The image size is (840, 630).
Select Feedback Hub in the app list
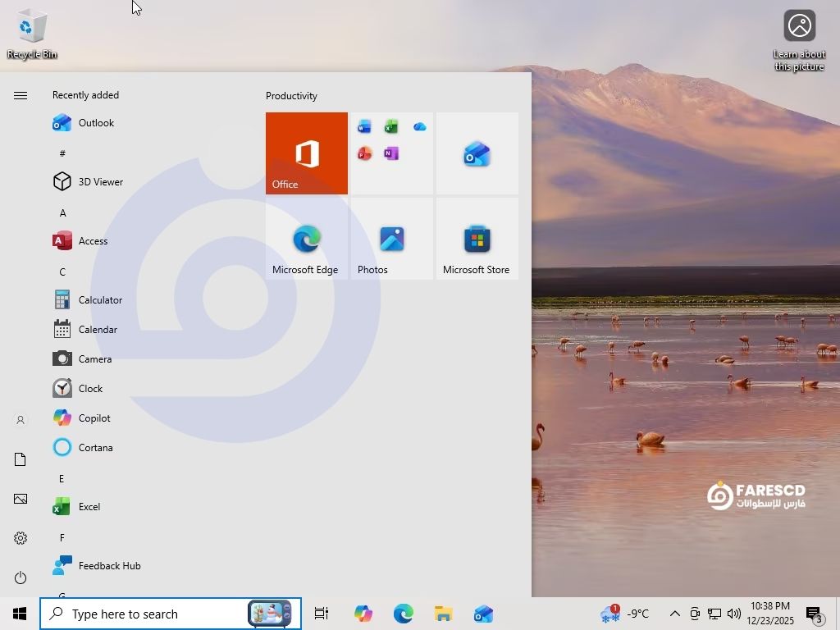tap(109, 566)
